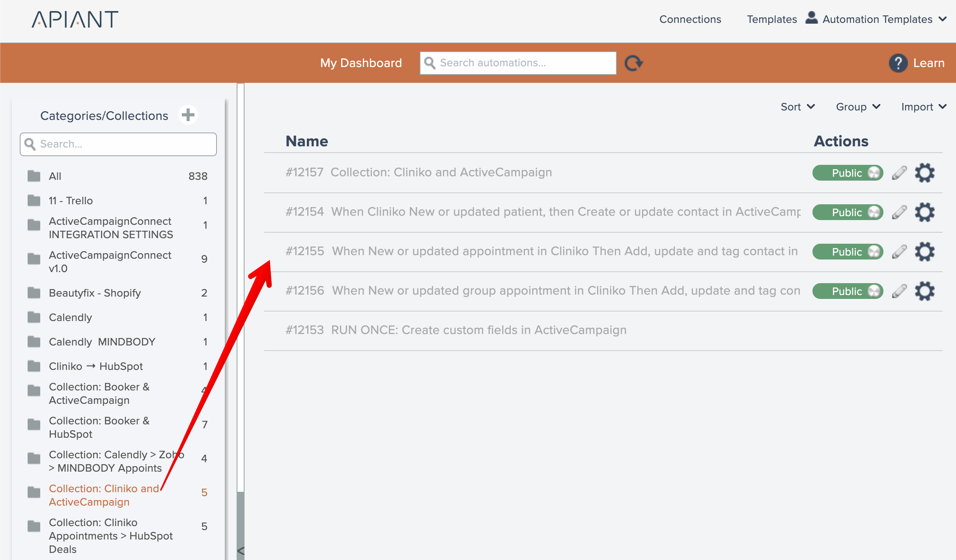
Task: Click the pencil edit icon for automation #12157
Action: tap(899, 173)
